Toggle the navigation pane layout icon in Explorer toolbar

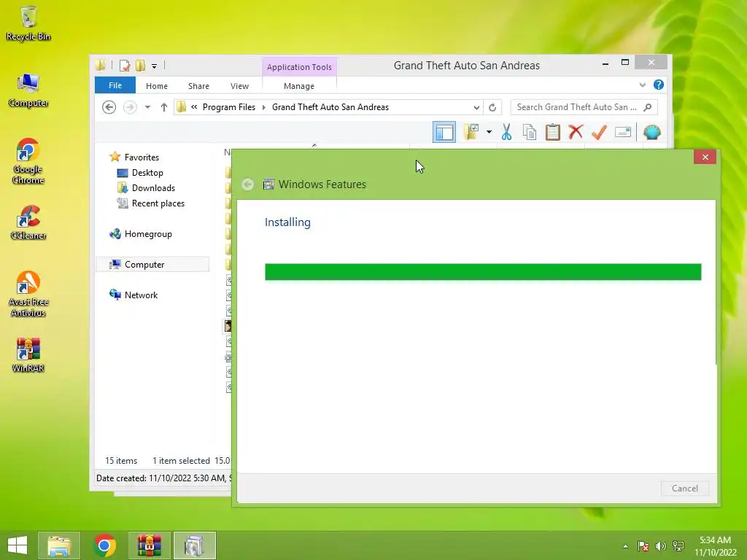click(x=444, y=133)
